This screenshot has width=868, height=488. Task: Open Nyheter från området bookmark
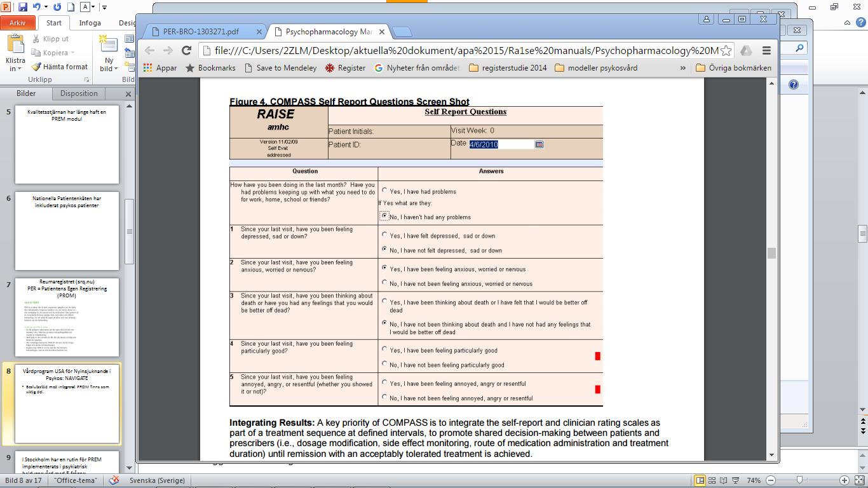pos(416,67)
